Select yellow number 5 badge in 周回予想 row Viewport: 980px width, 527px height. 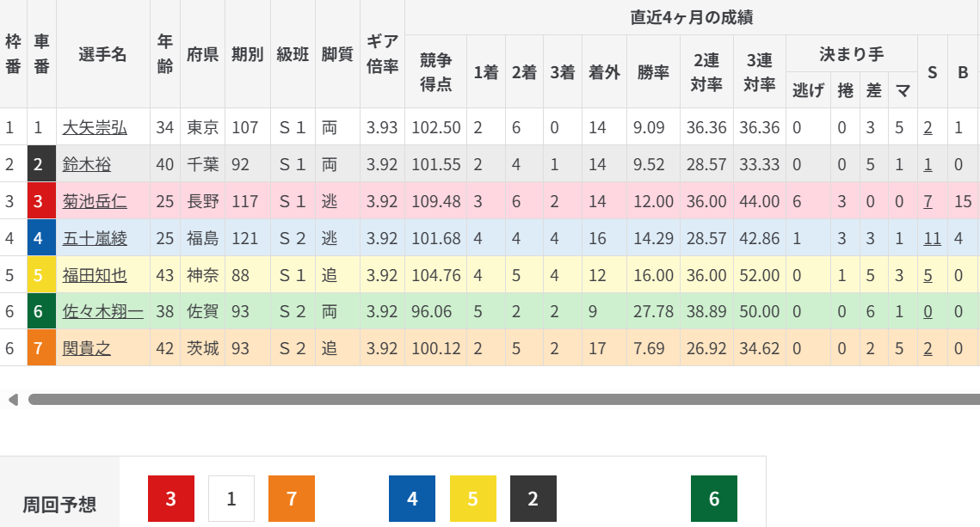coord(473,499)
